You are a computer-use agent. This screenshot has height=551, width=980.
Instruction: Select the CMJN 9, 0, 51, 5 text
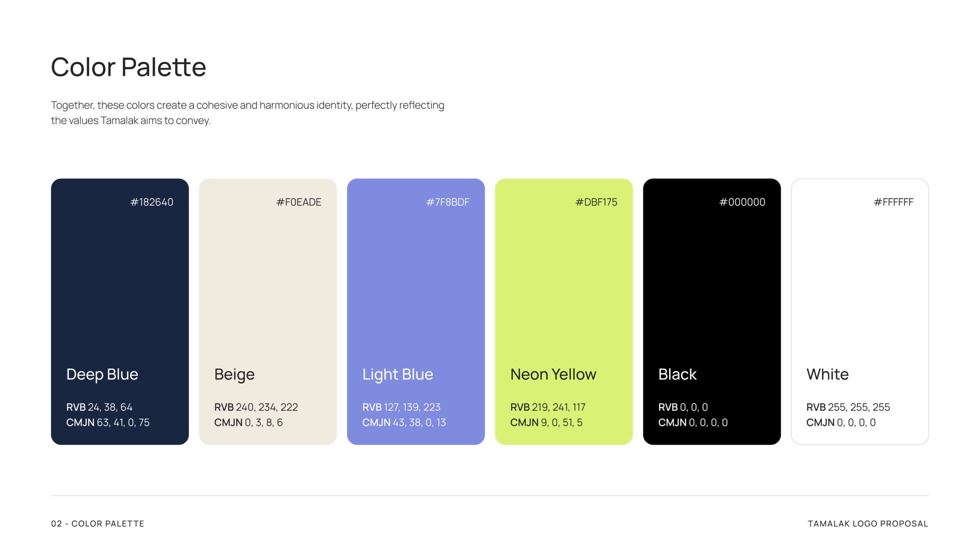(x=546, y=422)
